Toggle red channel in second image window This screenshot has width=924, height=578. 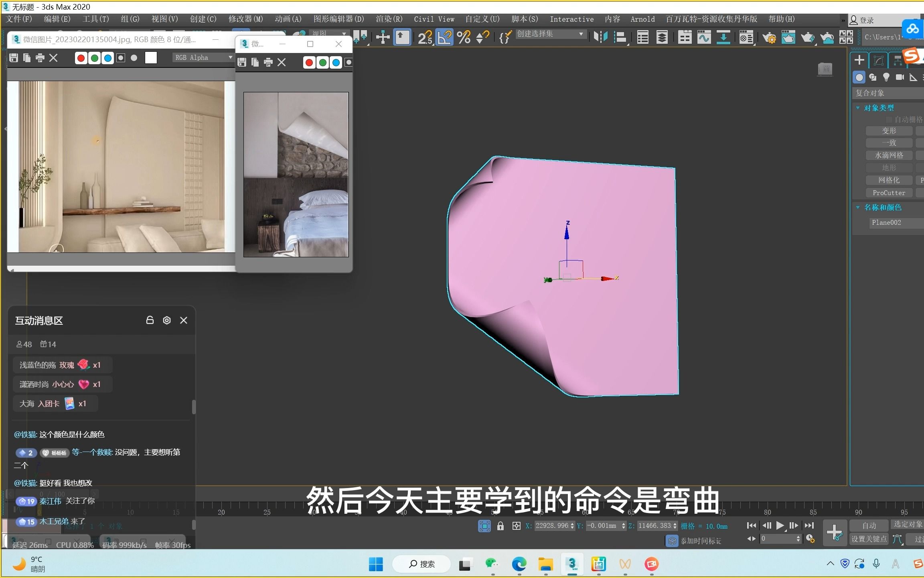309,62
